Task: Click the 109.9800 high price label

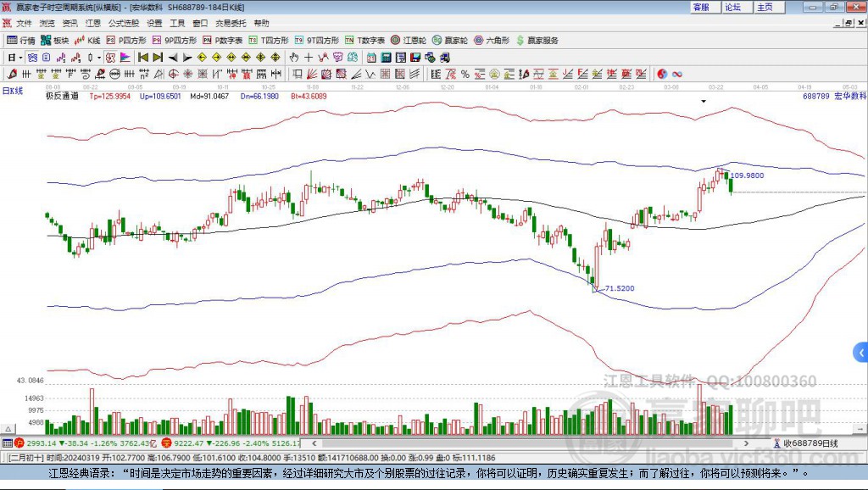Action: click(x=747, y=175)
